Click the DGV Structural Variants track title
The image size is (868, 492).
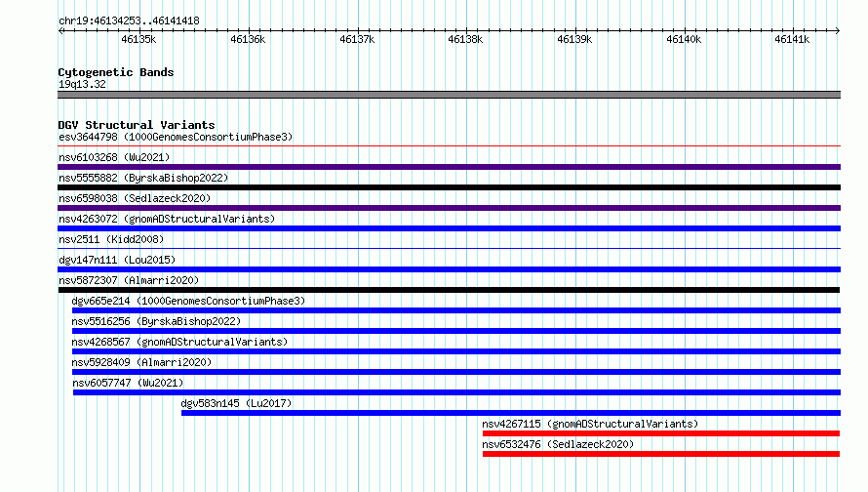click(137, 125)
